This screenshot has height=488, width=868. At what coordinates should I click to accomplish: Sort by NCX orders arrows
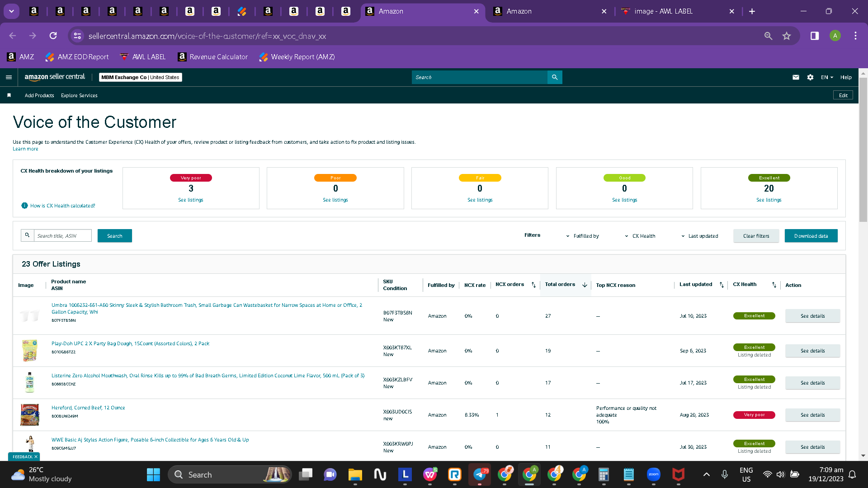point(533,285)
